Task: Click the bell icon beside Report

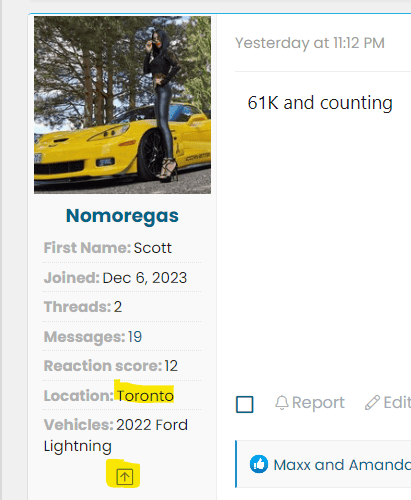Action: 282,403
